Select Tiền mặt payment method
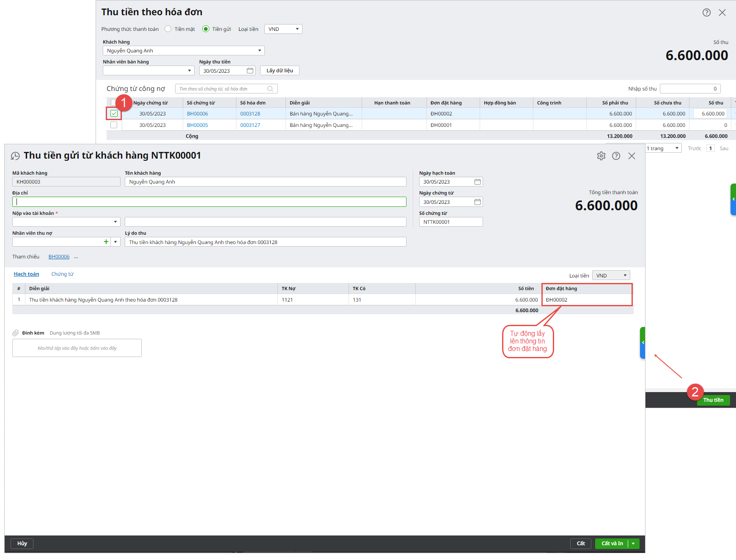The height and width of the screenshot is (560, 736). (168, 29)
